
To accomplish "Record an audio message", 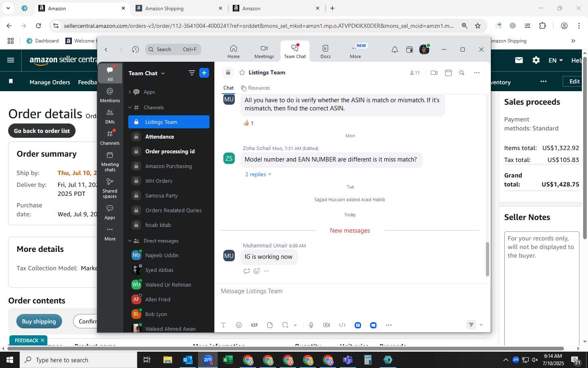I will (x=311, y=325).
